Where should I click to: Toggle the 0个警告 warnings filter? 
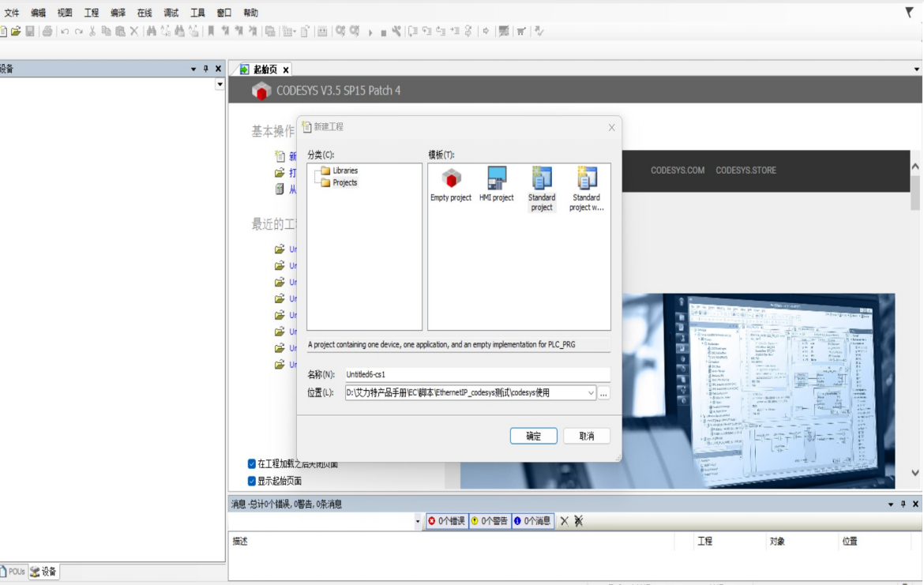(489, 521)
